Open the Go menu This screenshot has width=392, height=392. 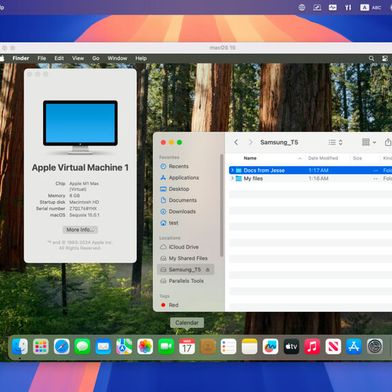(x=96, y=58)
